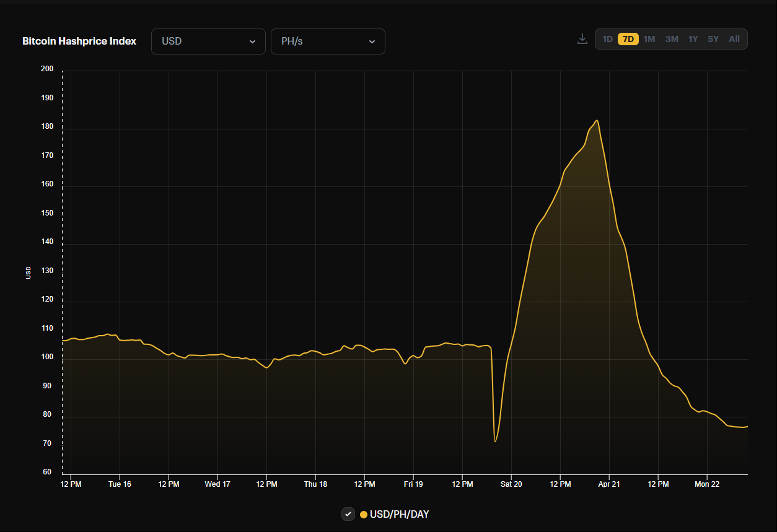777x532 pixels.
Task: Click the sharp dip bottom before Sat 20
Action: [x=495, y=441]
